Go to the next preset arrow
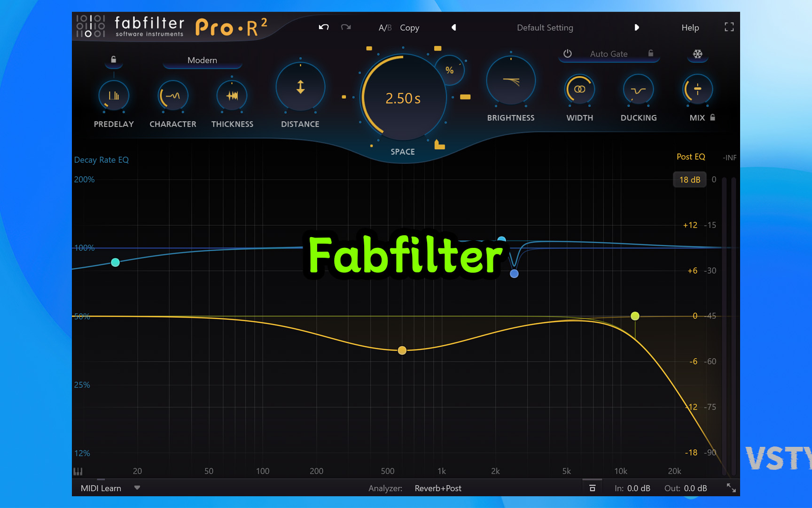Image resolution: width=812 pixels, height=508 pixels. [637, 27]
